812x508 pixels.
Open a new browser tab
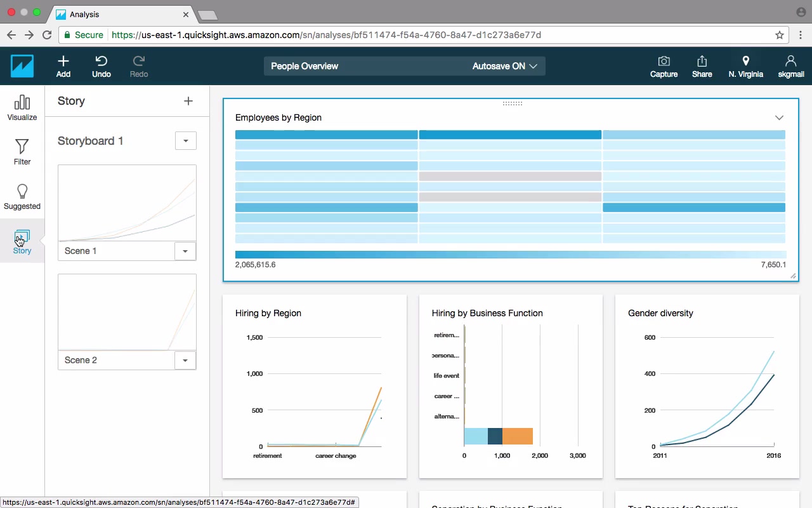[x=208, y=15]
